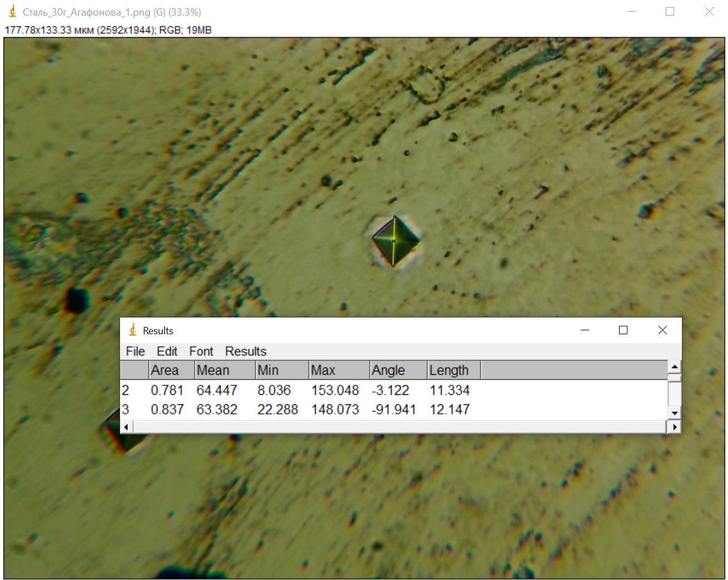This screenshot has height=580, width=728.
Task: Click the Results horizontal scroll left arrow
Action: [126, 427]
